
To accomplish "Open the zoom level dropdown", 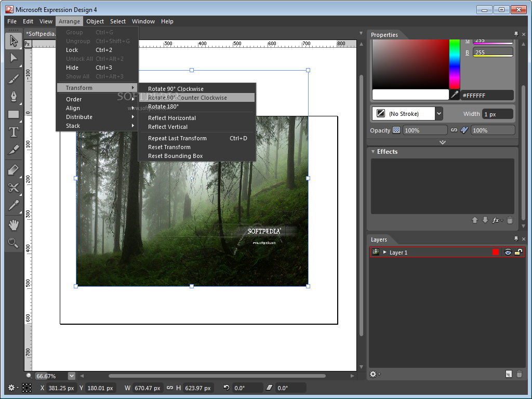I will point(71,376).
